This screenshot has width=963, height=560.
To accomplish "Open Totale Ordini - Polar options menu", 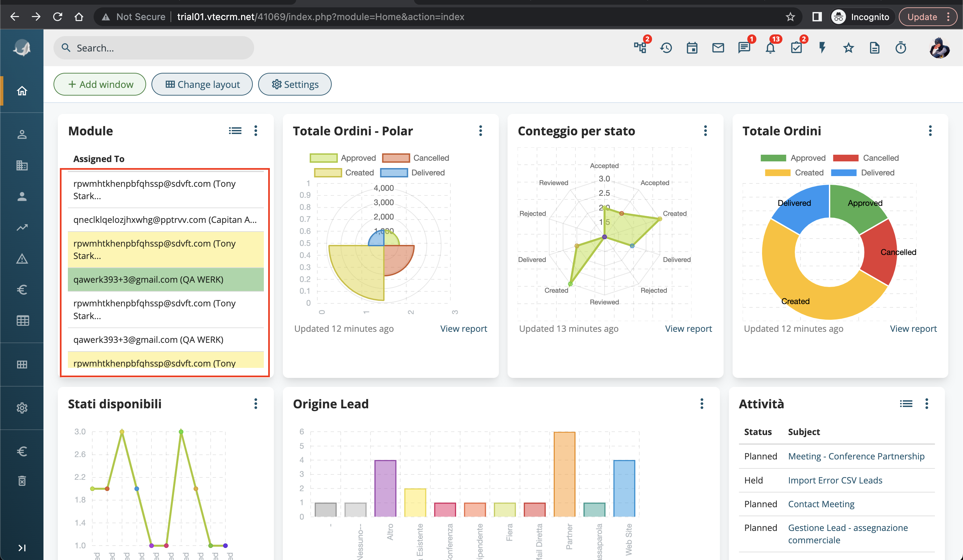I will (480, 131).
